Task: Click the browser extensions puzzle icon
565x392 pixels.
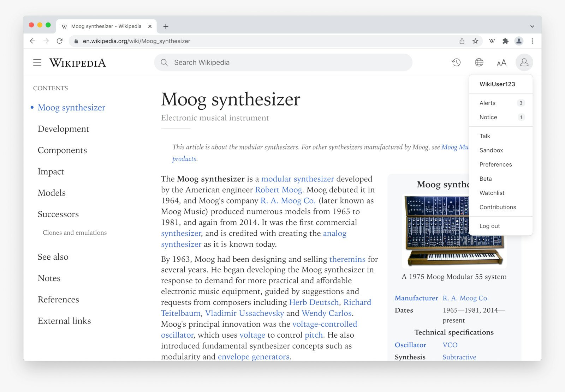Action: tap(505, 41)
